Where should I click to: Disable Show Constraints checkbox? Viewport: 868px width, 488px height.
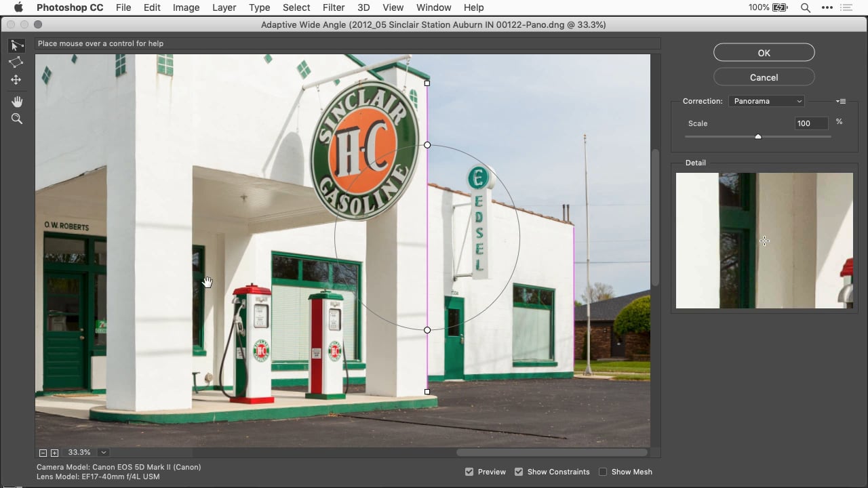pos(519,472)
